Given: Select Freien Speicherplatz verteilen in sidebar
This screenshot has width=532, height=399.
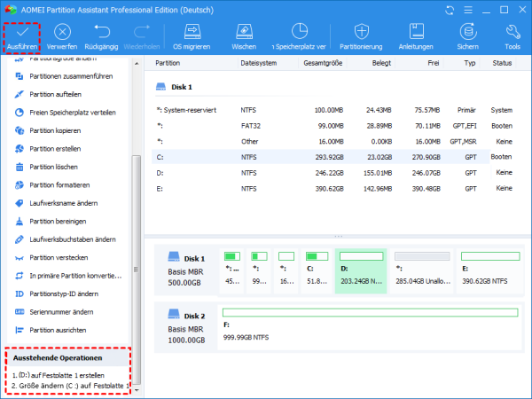Looking at the screenshot, I should point(66,113).
